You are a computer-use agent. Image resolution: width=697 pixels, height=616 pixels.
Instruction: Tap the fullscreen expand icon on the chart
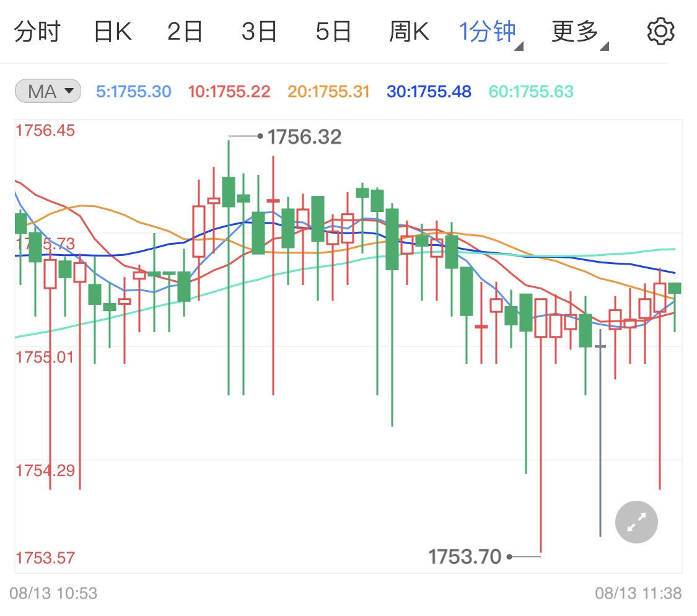pyautogui.click(x=636, y=522)
